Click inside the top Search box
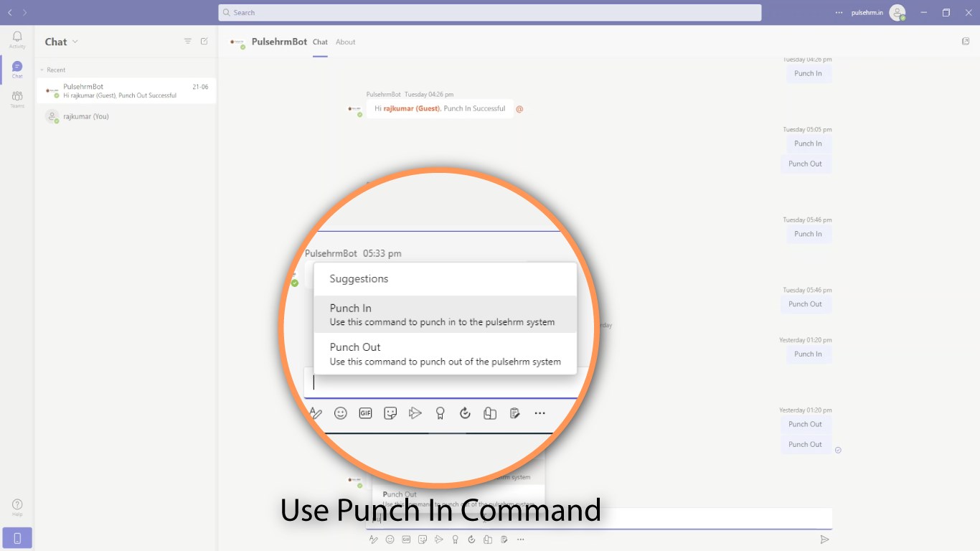The height and width of the screenshot is (551, 980). coord(490,12)
